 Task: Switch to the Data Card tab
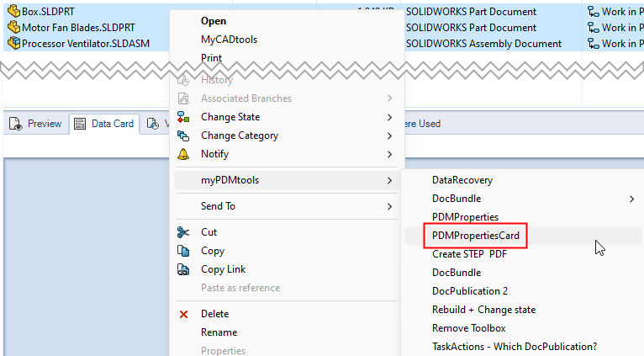click(103, 124)
